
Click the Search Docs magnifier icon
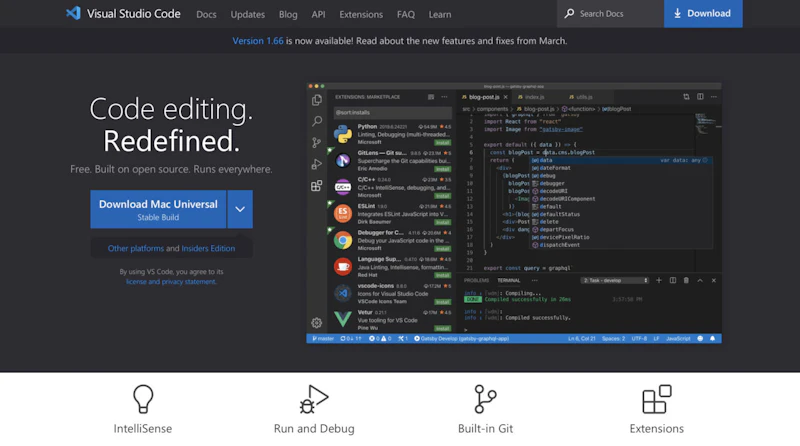tap(569, 14)
